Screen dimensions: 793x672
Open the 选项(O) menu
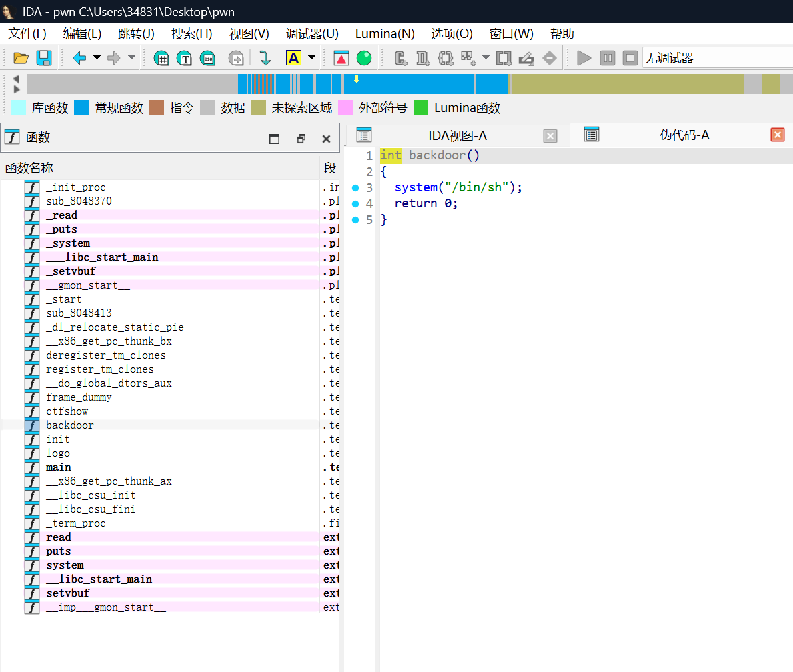click(452, 34)
